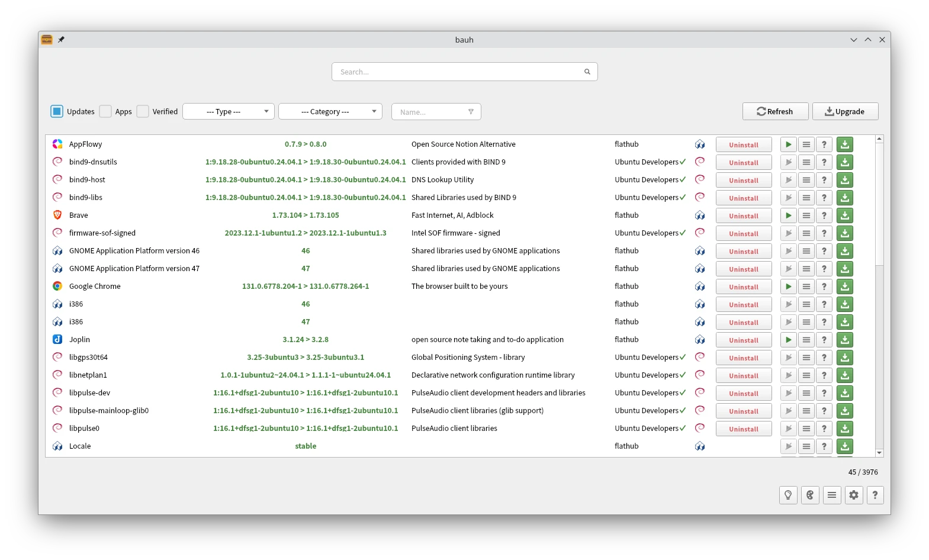Enable the Apps filter checkbox

coord(105,111)
